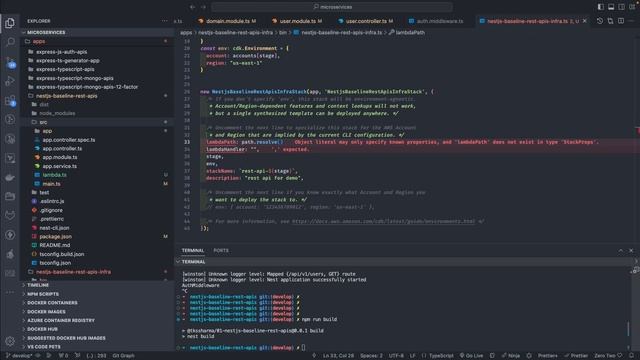This screenshot has width=640, height=360.
Task: Close the nestjs-baseline-rest-apis-infra.ts tab
Action: click(584, 21)
